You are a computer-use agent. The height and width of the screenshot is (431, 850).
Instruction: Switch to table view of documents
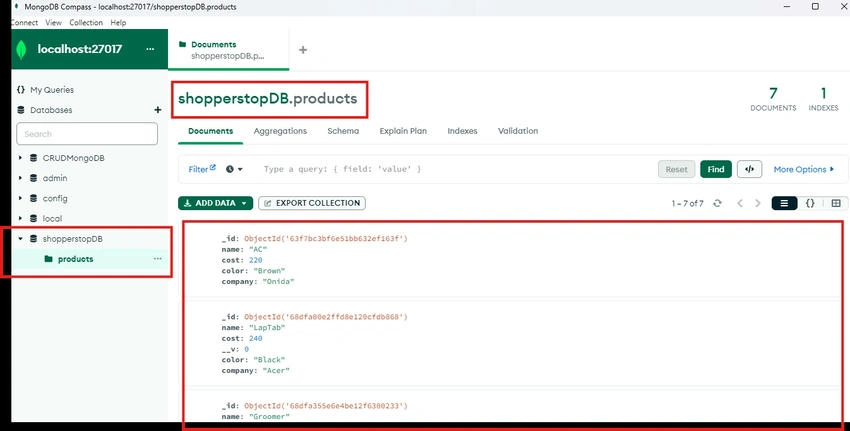[836, 203]
